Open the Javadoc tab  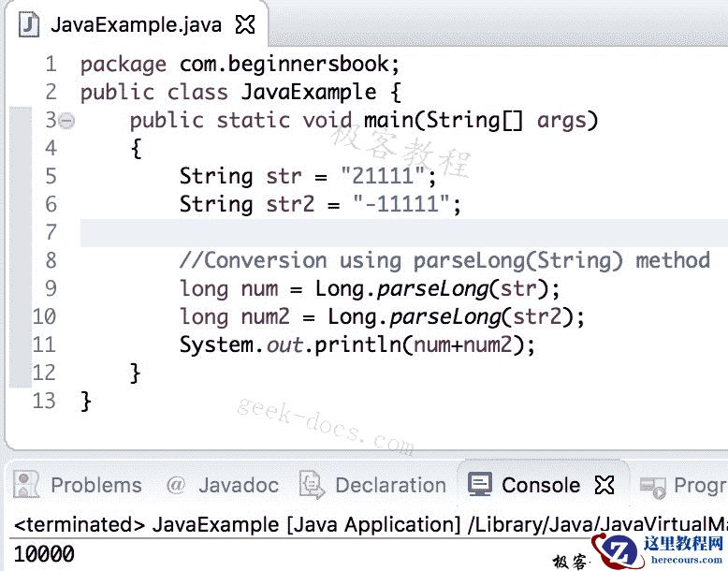coord(239,485)
